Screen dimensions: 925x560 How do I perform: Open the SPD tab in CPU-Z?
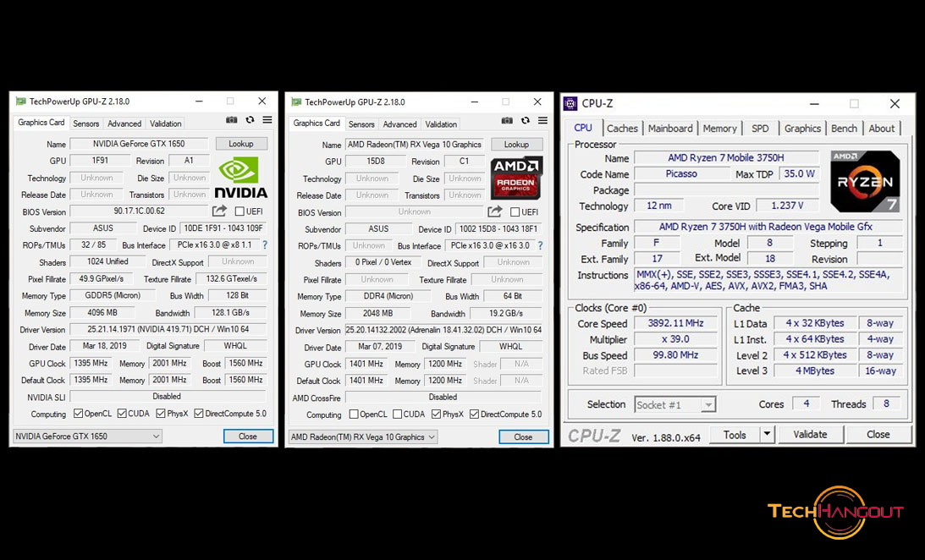coord(761,129)
